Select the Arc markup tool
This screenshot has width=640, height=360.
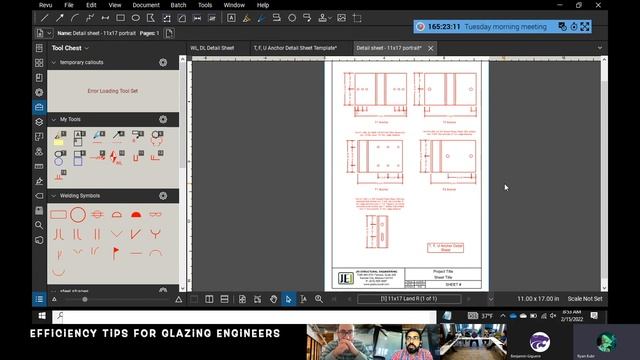pos(75,18)
